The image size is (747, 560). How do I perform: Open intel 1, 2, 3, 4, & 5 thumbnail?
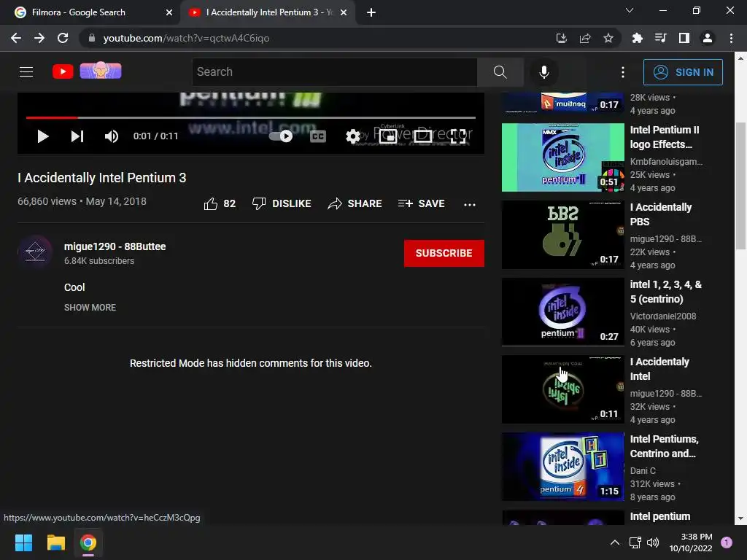[562, 312]
